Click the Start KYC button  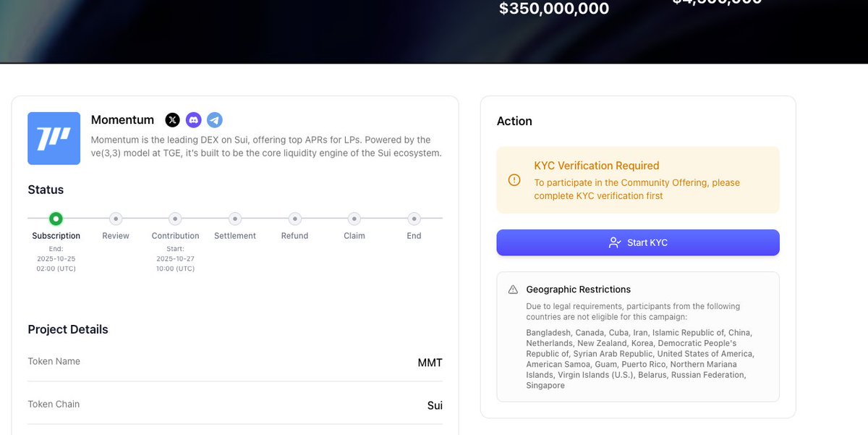(637, 242)
